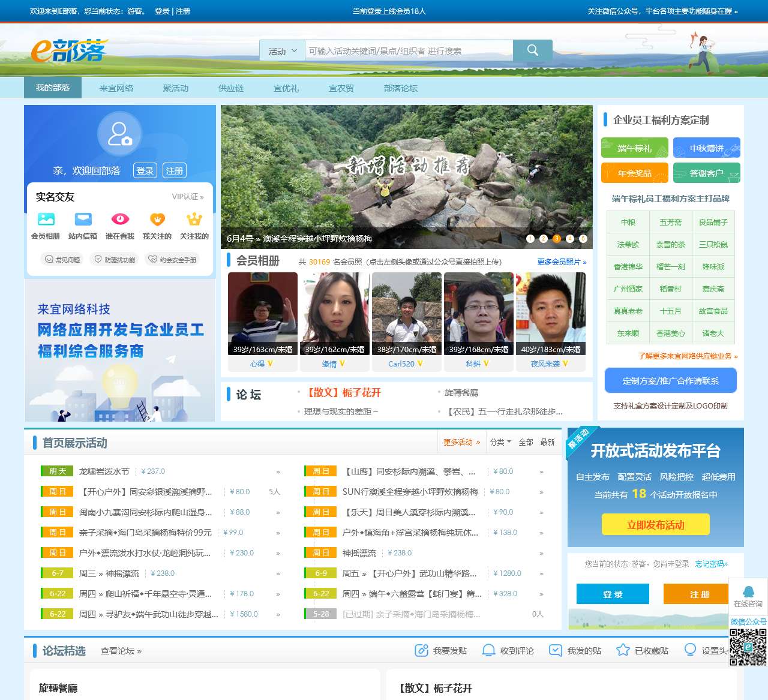Click the user avatar camera icon
768x700 pixels.
tap(119, 134)
